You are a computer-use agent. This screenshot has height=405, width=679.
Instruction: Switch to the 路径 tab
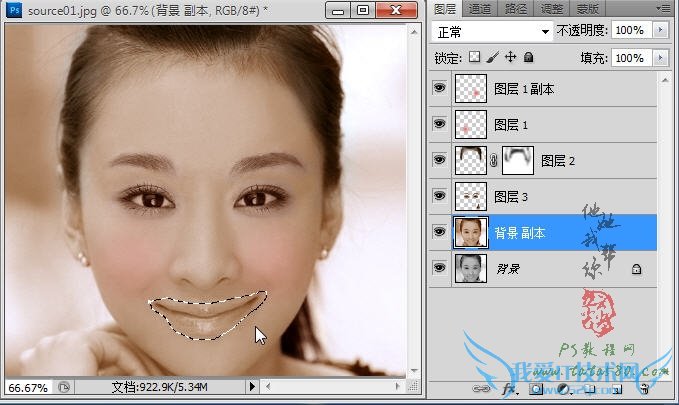[516, 8]
